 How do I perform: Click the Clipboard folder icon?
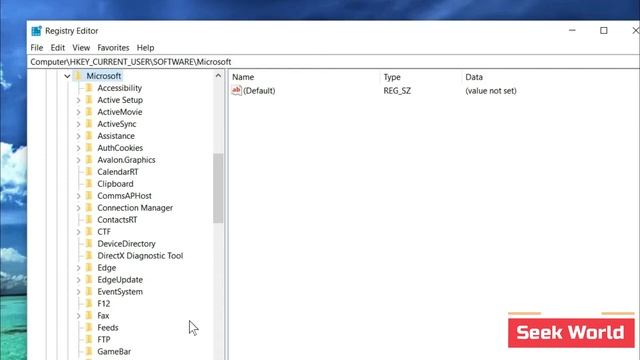point(89,184)
